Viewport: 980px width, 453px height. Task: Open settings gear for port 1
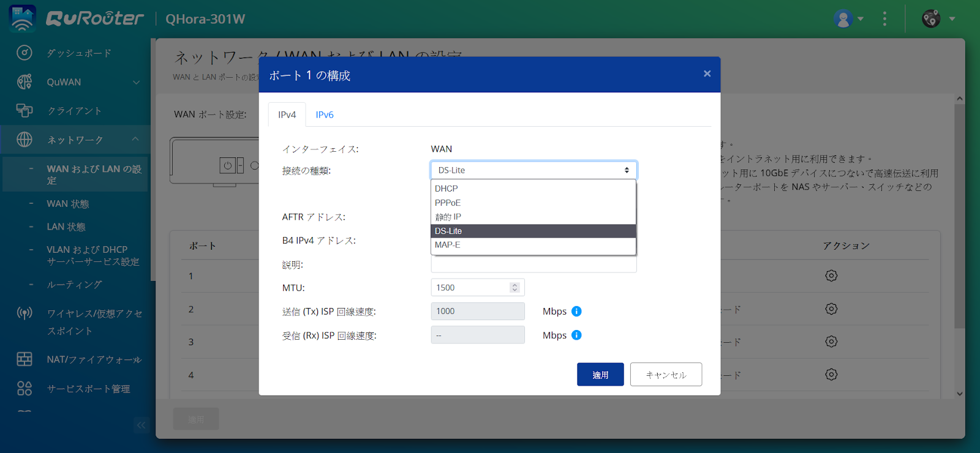click(831, 276)
